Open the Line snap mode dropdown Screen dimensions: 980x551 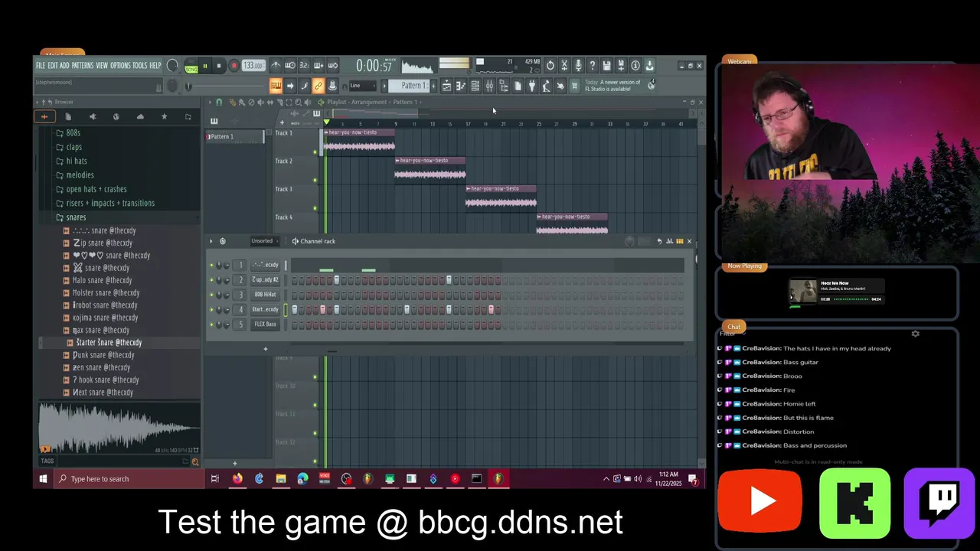(x=362, y=86)
